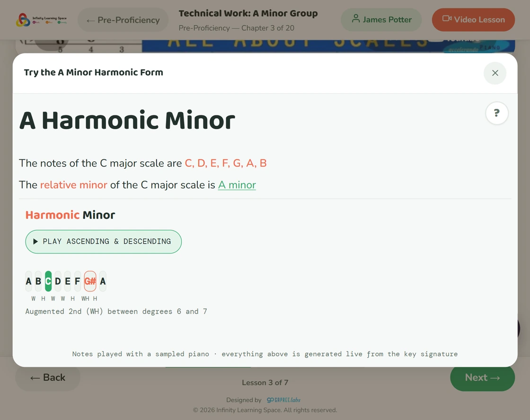Return to Pre-Proficiency section
530x420 pixels.
[x=123, y=20]
